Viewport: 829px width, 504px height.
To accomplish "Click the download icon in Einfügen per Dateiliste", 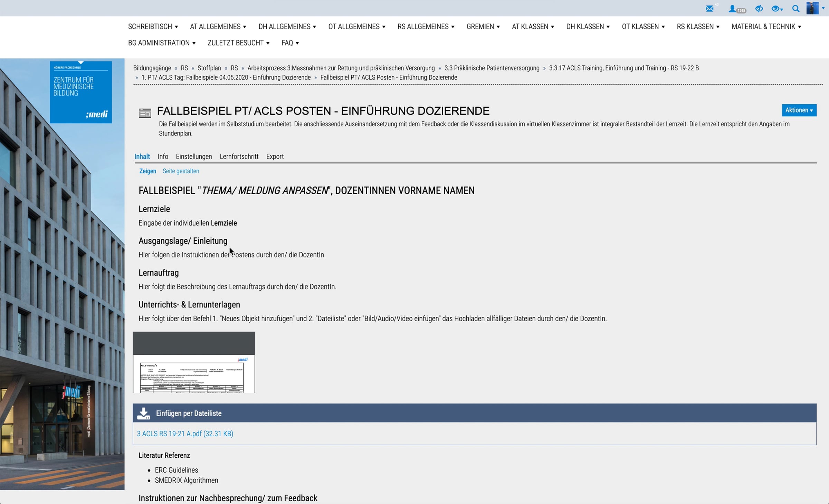I will click(x=143, y=413).
